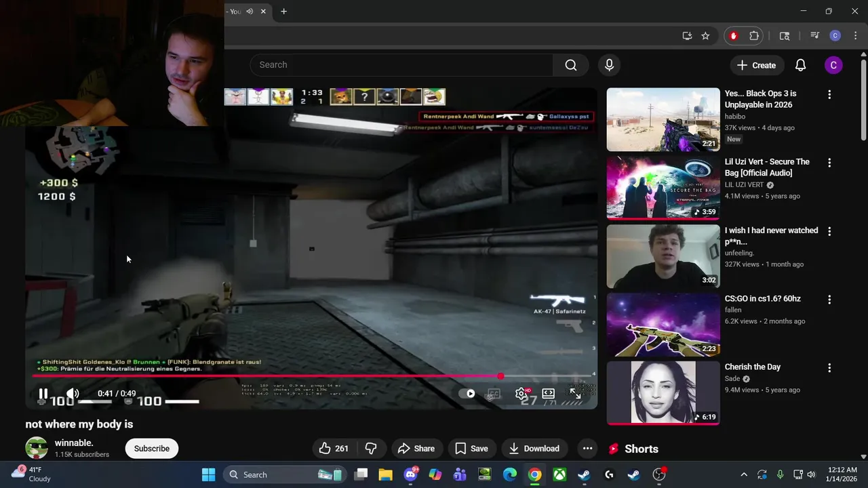The height and width of the screenshot is (488, 868).
Task: Open Microsoft Edge from taskbar
Action: coord(510,474)
